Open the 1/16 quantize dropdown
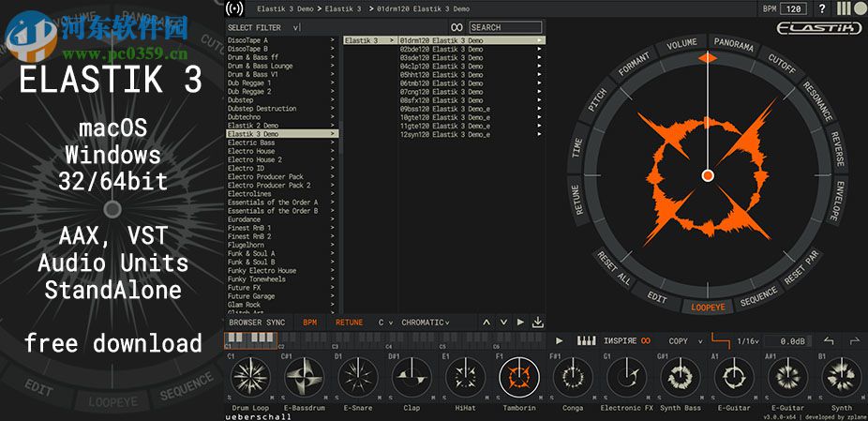This screenshot has height=421, width=868. [x=747, y=341]
